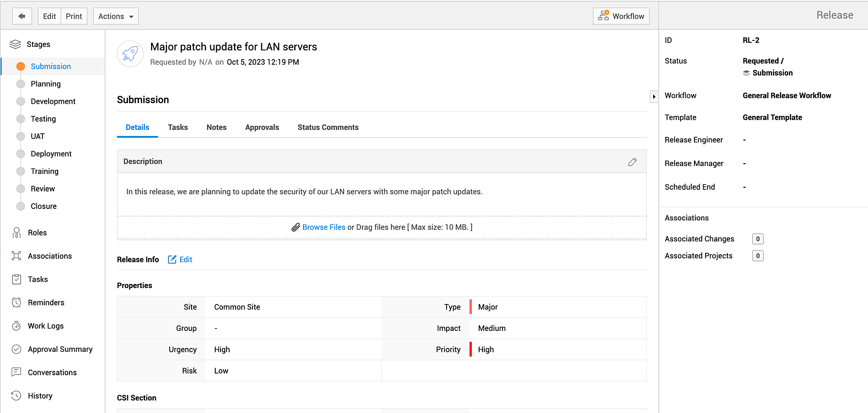Select the Training stage

coord(45,171)
